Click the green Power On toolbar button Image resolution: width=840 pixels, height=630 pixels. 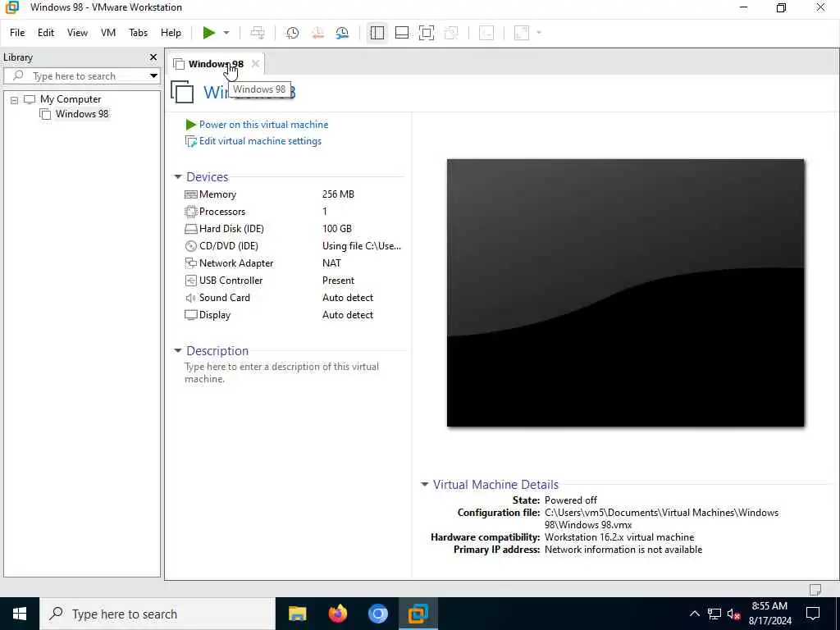coord(209,33)
